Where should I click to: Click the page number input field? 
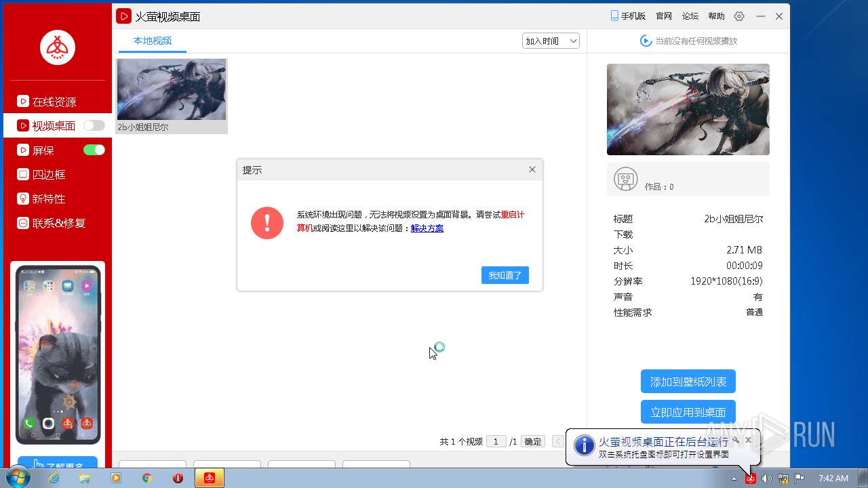click(x=496, y=441)
